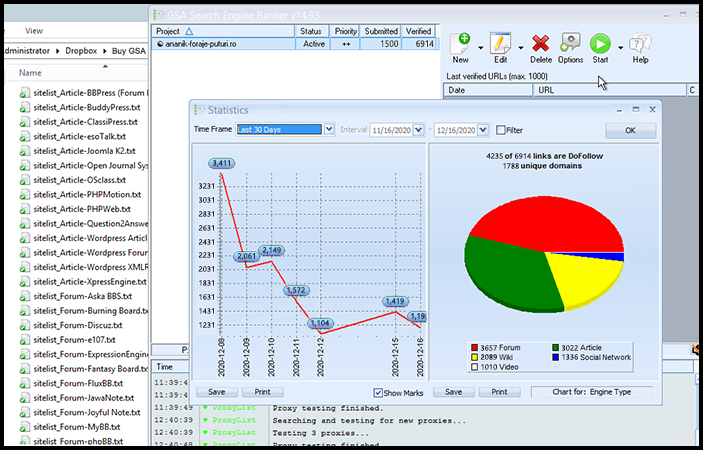The width and height of the screenshot is (703, 450).
Task: Enable the Filter checkbox
Action: coord(500,130)
